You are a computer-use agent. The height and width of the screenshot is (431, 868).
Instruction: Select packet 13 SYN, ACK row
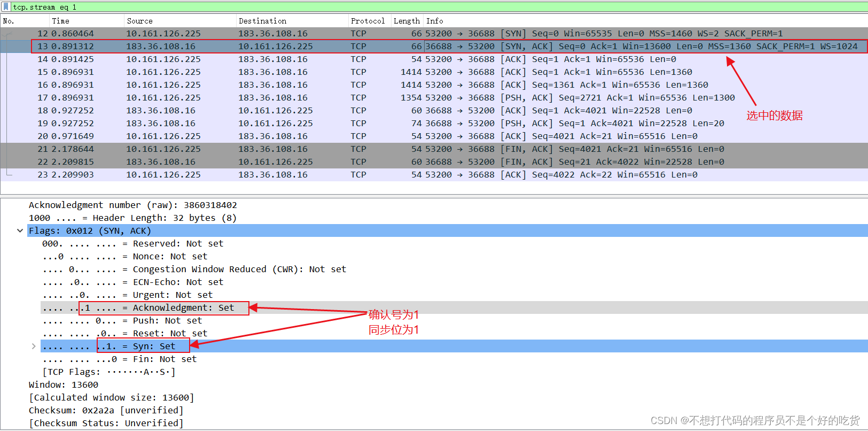point(434,47)
